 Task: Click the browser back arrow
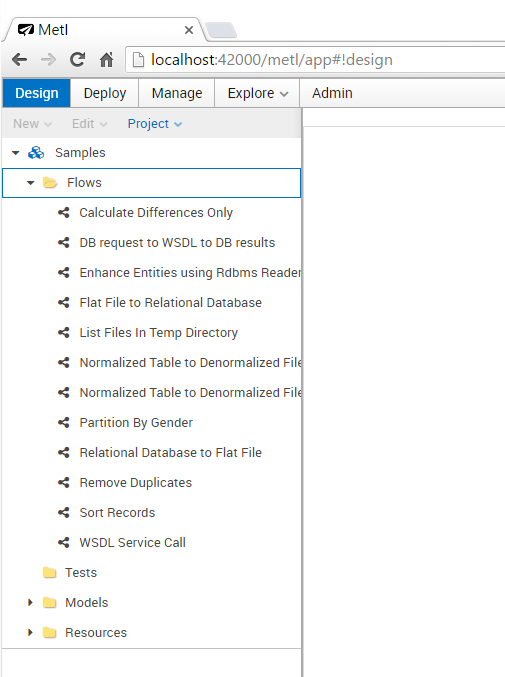pyautogui.click(x=19, y=59)
